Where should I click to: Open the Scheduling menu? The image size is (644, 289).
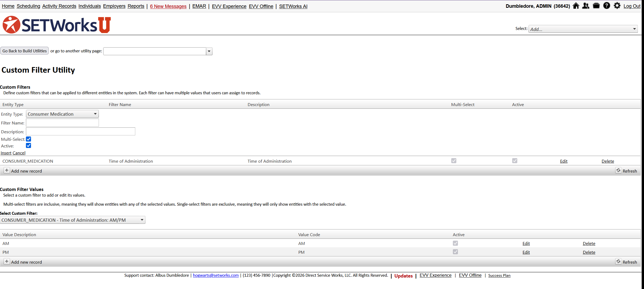[28, 6]
